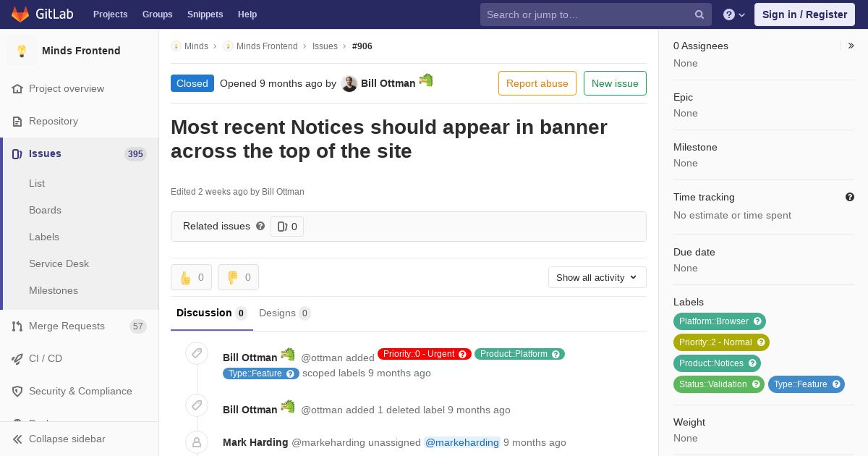This screenshot has height=456, width=868.
Task: Click the related issues count badge
Action: tap(287, 227)
